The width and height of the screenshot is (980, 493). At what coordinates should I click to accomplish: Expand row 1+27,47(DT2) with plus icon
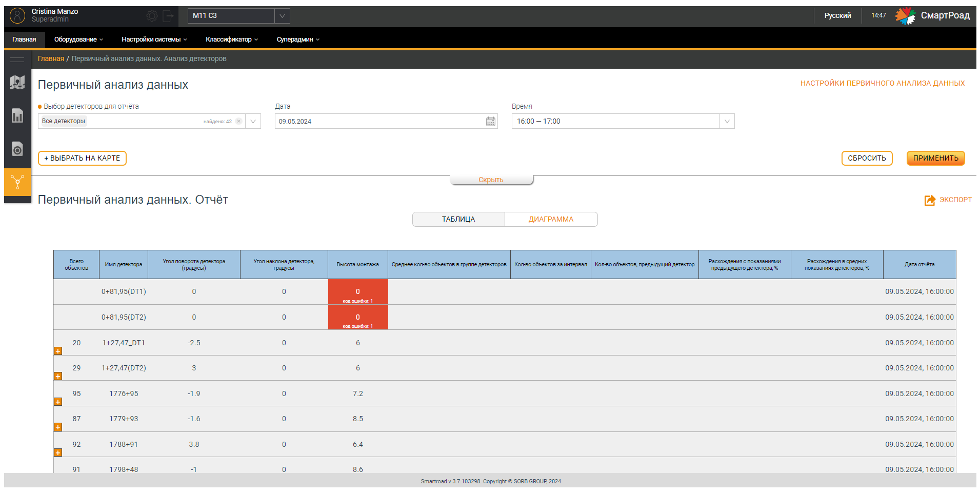pyautogui.click(x=58, y=377)
